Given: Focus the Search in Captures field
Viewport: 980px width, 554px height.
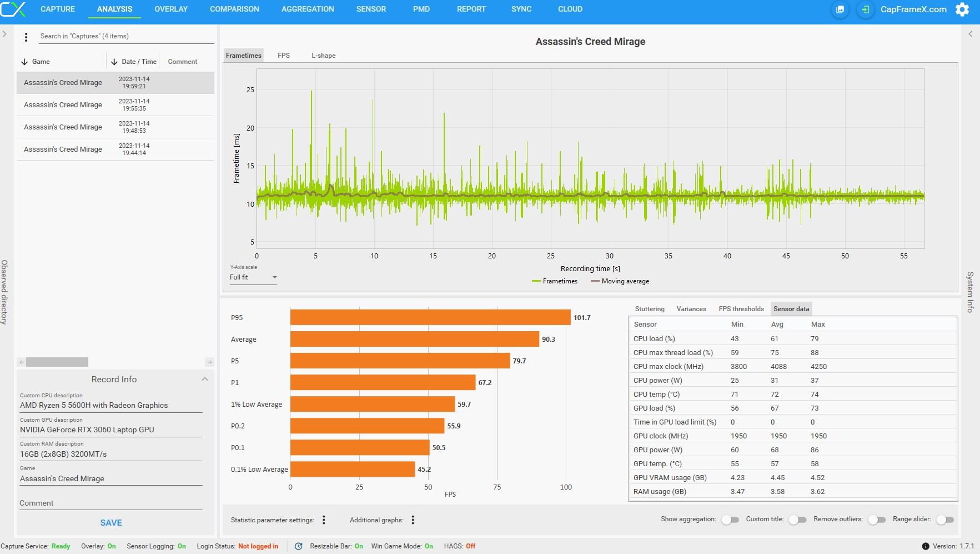Looking at the screenshot, I should point(127,36).
